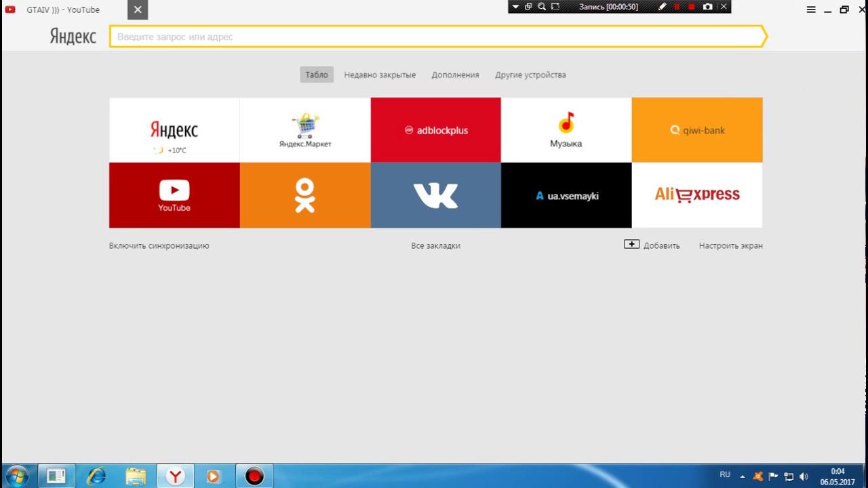Switch to Недавно закрытые tab

(x=380, y=75)
